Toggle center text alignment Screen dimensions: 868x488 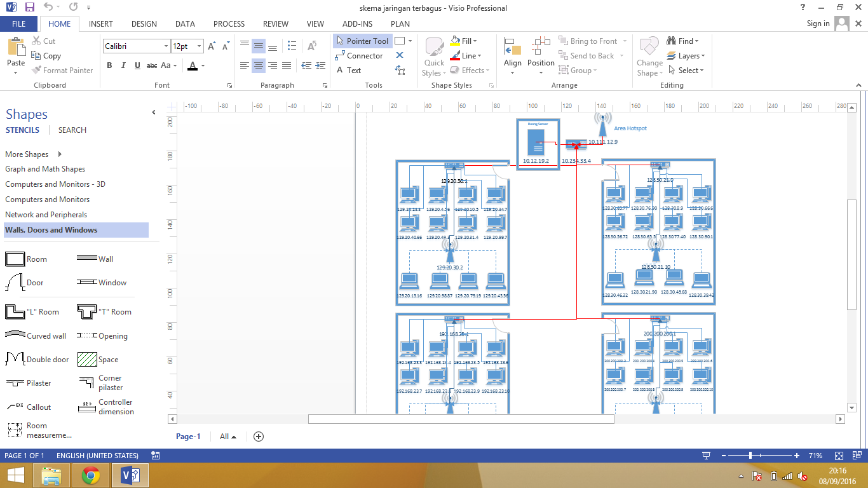click(259, 65)
